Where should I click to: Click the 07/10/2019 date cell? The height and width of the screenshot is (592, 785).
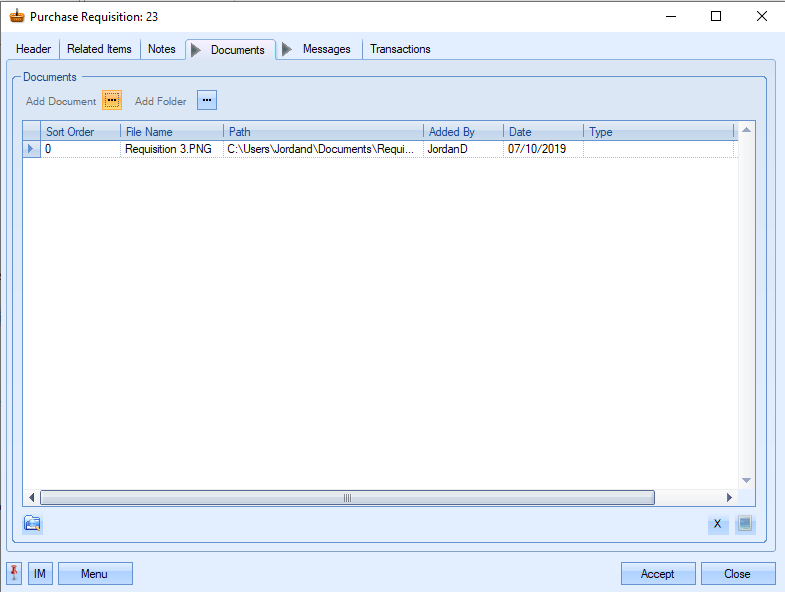click(x=544, y=149)
